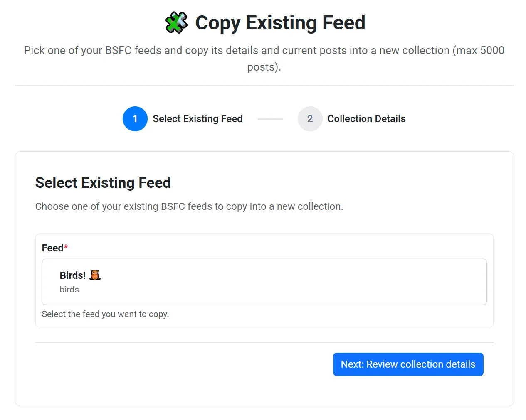The image size is (526, 420).
Task: Click the "Copy Existing Feed" page title
Action: (280, 23)
